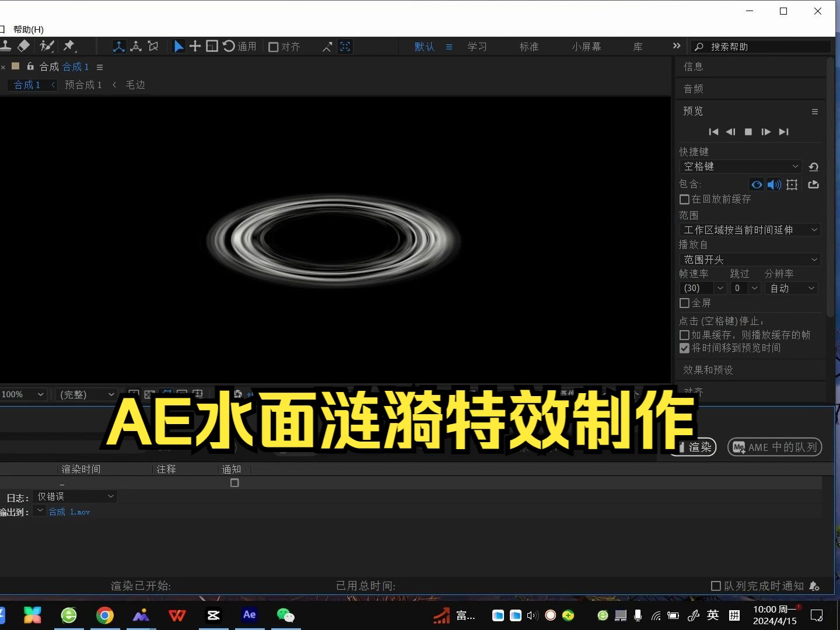Select the Brush tool in the toolbar
The width and height of the screenshot is (840, 630).
point(47,46)
